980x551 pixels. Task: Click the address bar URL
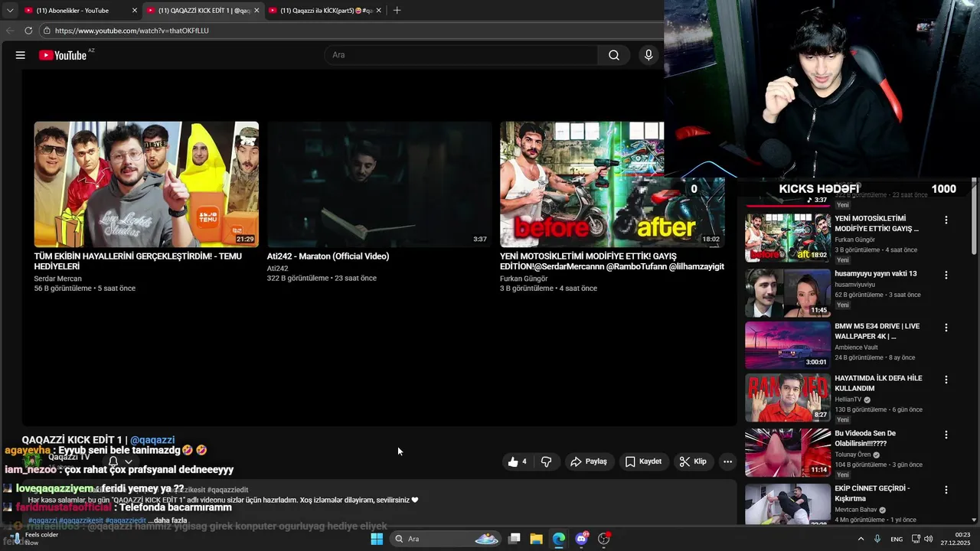click(x=132, y=31)
